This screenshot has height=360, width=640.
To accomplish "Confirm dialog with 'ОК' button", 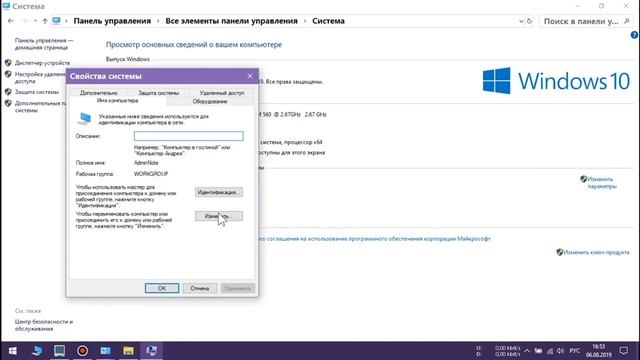I will tap(162, 288).
